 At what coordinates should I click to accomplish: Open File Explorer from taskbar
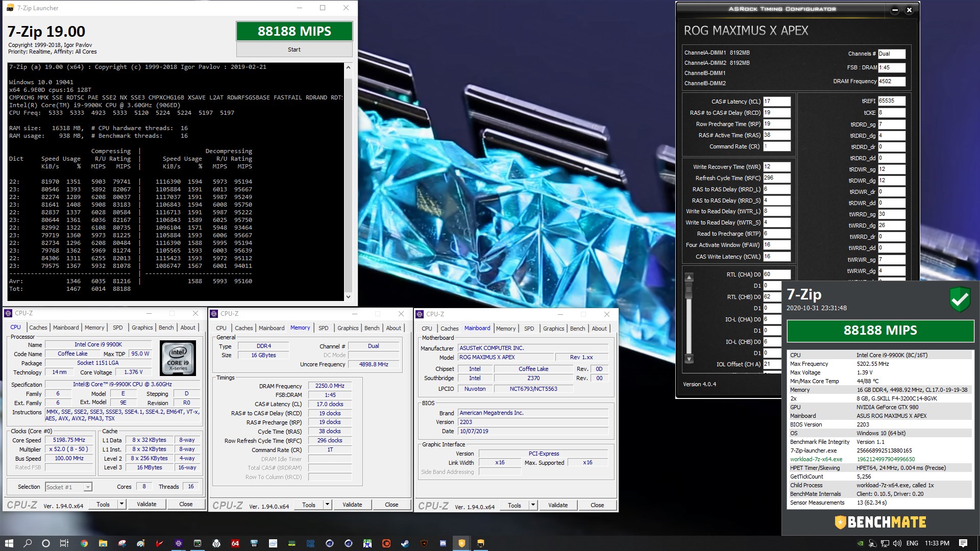(x=103, y=543)
